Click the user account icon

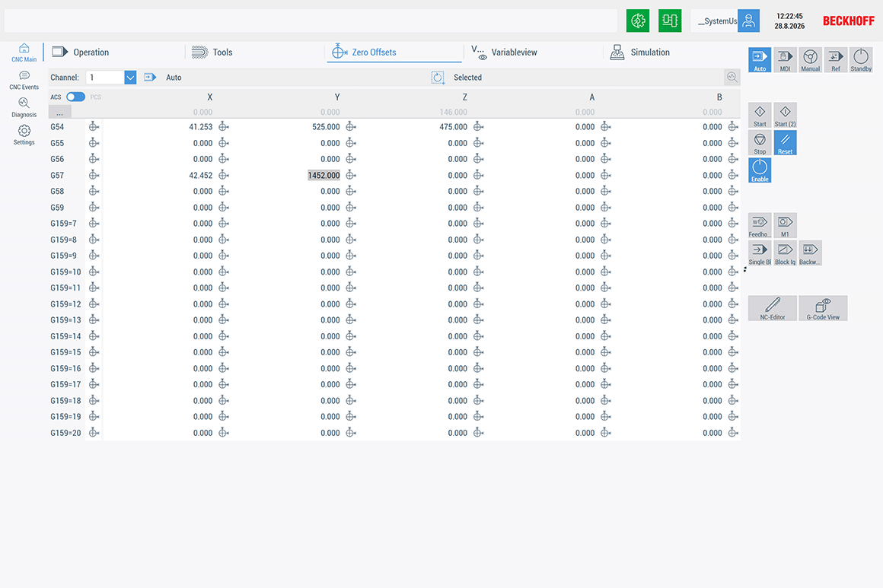(x=748, y=21)
